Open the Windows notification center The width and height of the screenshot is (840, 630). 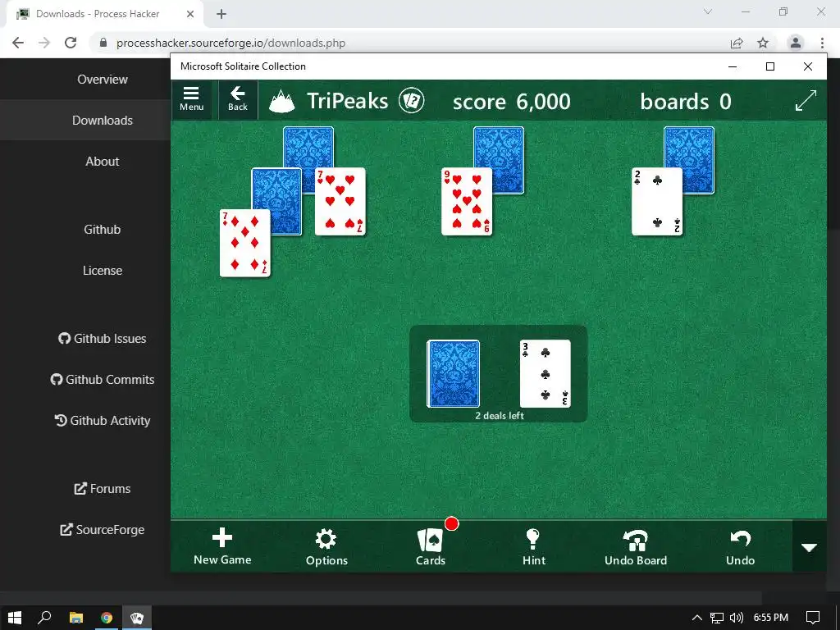pos(813,618)
